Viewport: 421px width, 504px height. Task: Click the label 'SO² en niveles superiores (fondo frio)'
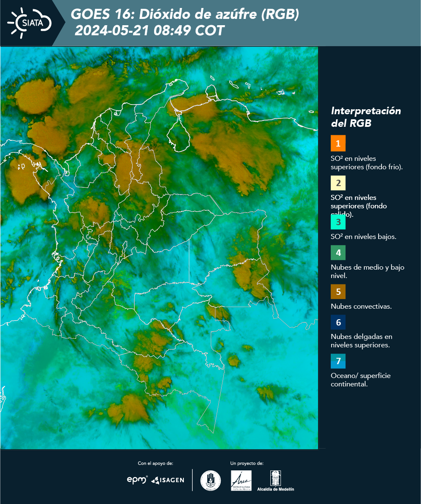point(366,163)
